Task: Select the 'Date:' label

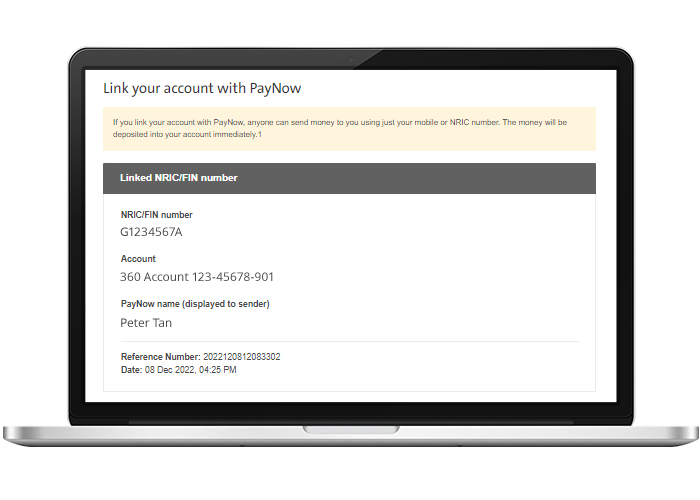Action: click(x=131, y=370)
